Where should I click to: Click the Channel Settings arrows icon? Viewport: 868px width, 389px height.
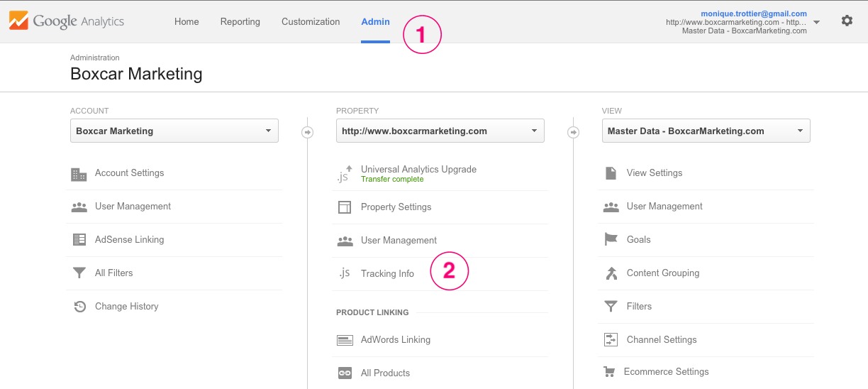pyautogui.click(x=611, y=340)
